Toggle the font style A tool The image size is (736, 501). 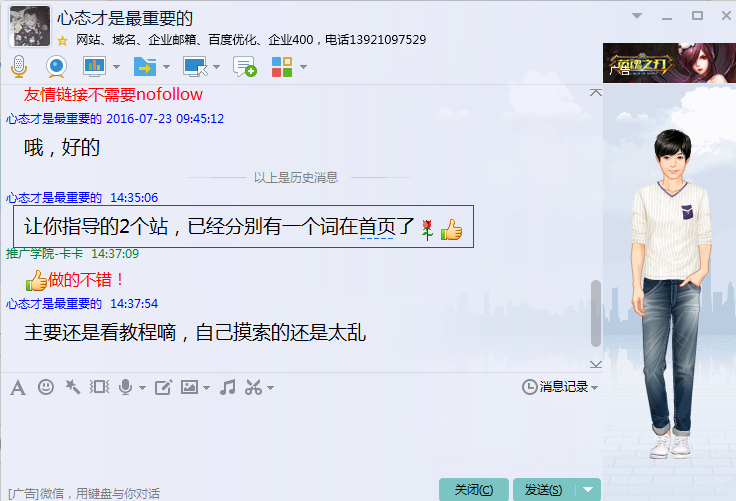18,388
